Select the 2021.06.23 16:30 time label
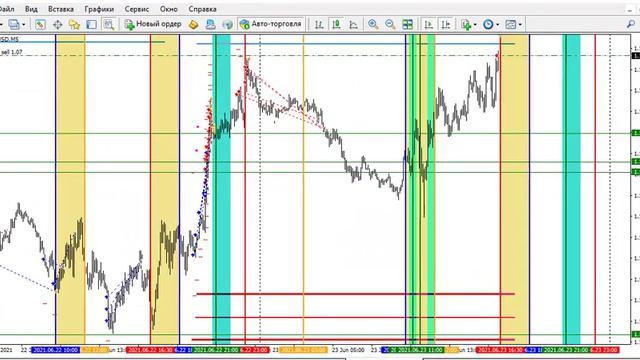 point(500,350)
